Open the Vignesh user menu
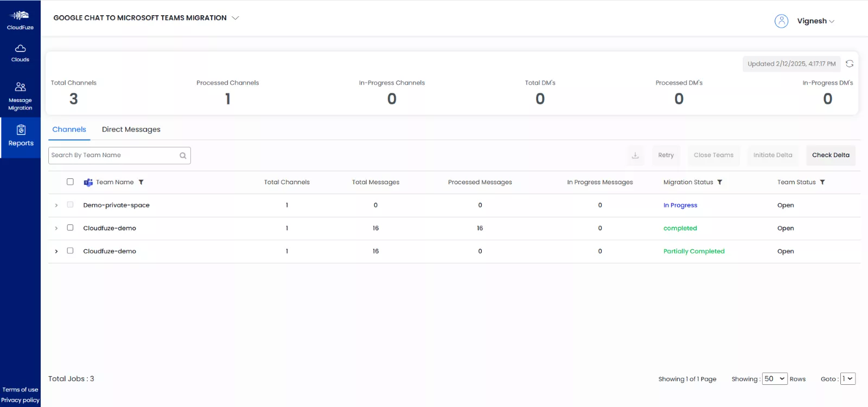The image size is (868, 407). 815,21
